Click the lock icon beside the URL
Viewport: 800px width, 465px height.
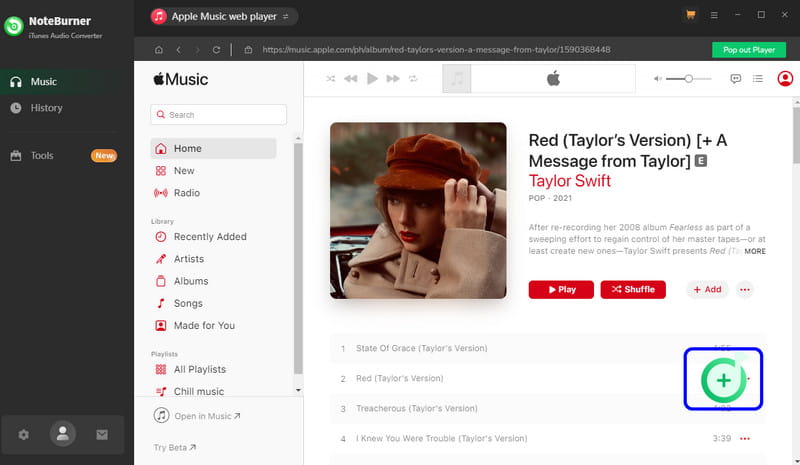[248, 50]
